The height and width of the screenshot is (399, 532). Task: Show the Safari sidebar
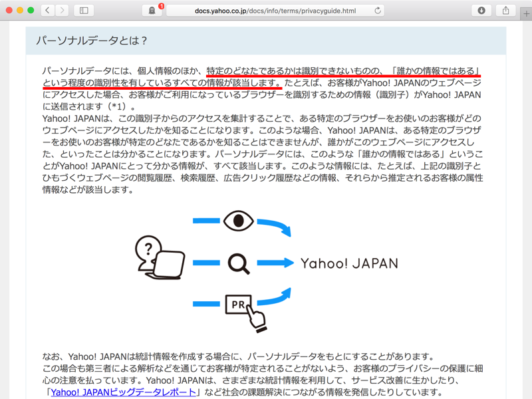(x=84, y=11)
